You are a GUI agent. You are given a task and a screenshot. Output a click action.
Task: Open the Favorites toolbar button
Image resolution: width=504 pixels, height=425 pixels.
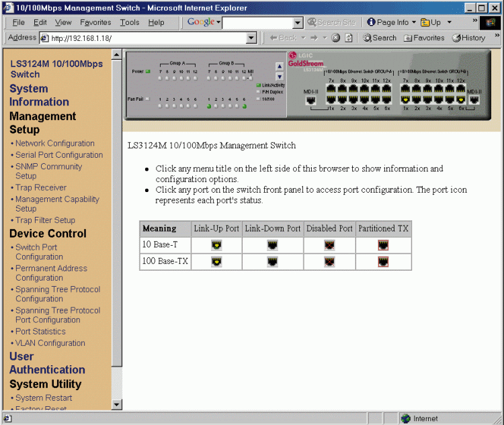pos(424,38)
